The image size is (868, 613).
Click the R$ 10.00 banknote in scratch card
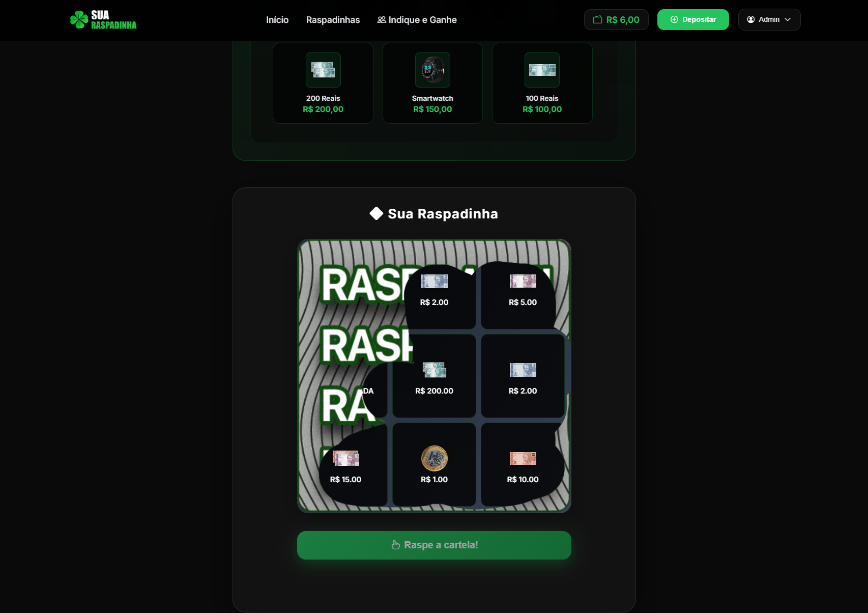click(523, 459)
